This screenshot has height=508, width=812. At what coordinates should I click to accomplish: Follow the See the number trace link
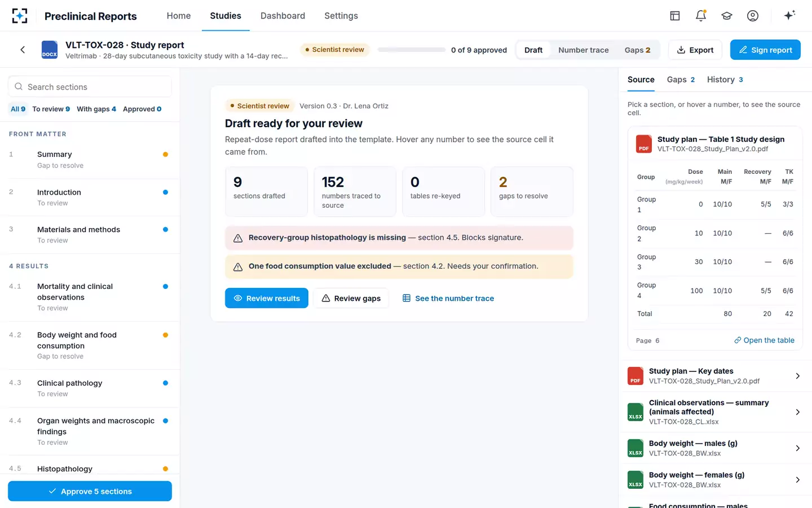pyautogui.click(x=448, y=298)
